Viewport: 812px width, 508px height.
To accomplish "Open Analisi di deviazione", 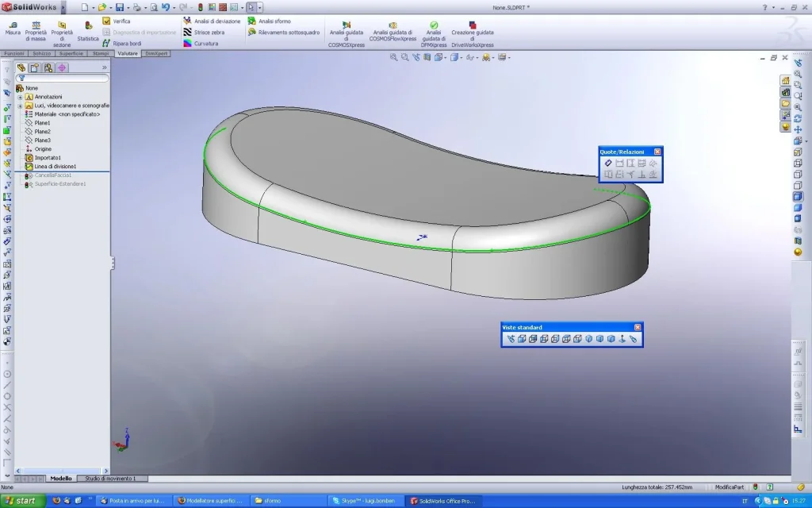I will [212, 21].
